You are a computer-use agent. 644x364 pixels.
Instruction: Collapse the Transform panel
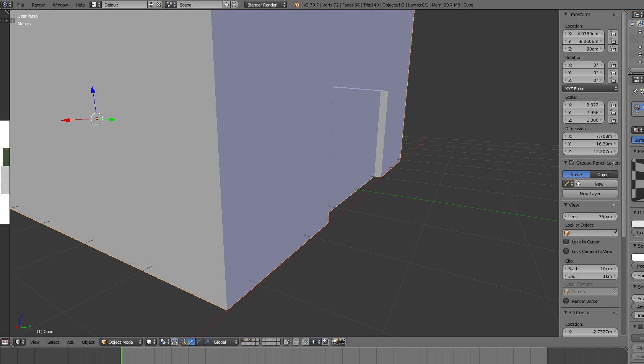[x=566, y=14]
